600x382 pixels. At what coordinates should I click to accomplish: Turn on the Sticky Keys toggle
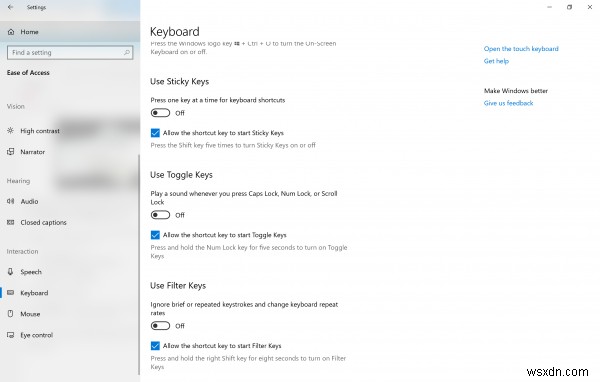pyautogui.click(x=160, y=113)
